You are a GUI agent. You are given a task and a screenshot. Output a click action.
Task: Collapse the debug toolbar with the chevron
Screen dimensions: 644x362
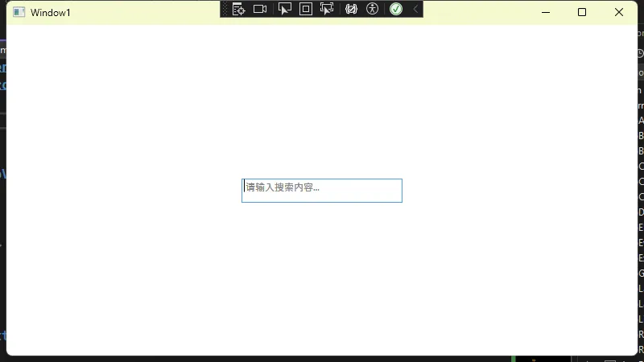pos(415,9)
